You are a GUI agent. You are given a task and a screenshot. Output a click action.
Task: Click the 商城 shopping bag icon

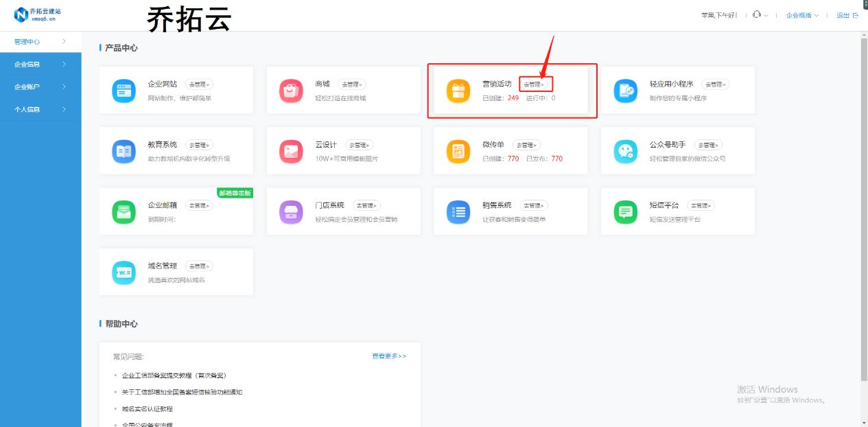291,91
